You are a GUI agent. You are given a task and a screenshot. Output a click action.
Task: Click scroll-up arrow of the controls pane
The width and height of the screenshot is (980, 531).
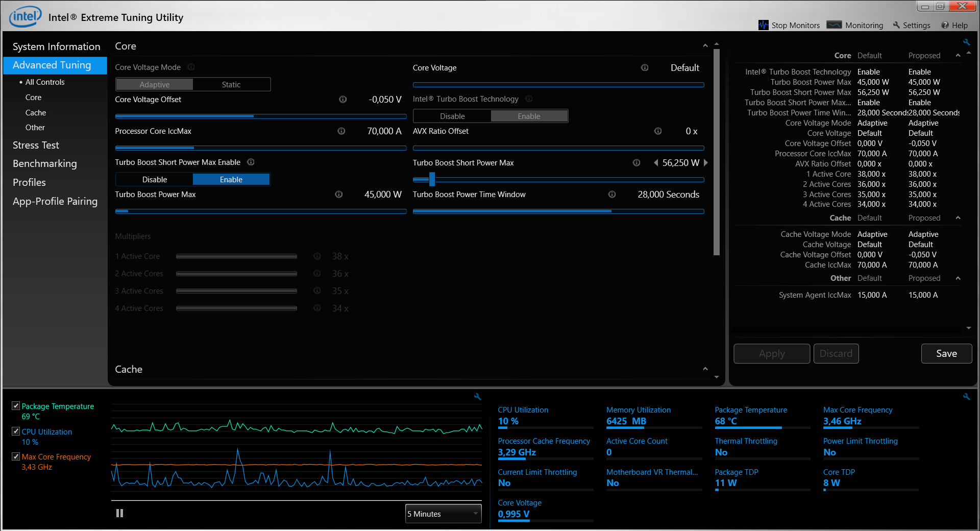coord(717,44)
